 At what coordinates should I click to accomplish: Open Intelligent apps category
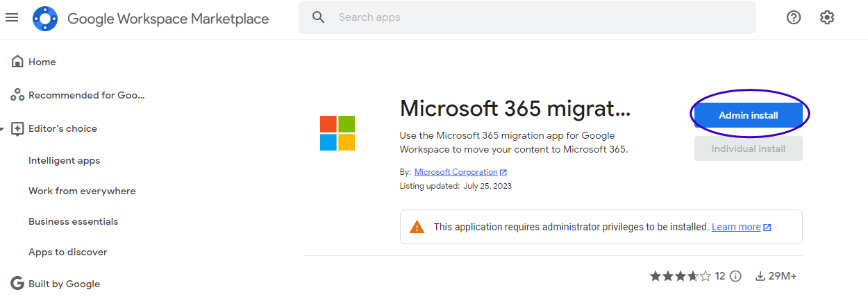64,160
